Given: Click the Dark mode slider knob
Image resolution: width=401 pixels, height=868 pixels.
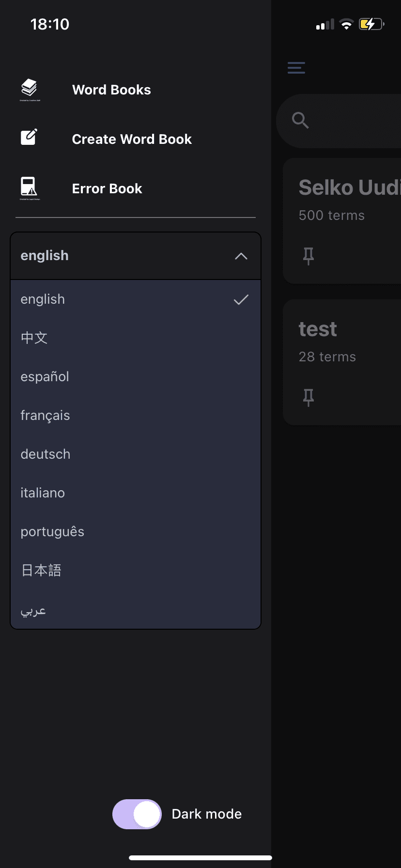Looking at the screenshot, I should coord(147,814).
